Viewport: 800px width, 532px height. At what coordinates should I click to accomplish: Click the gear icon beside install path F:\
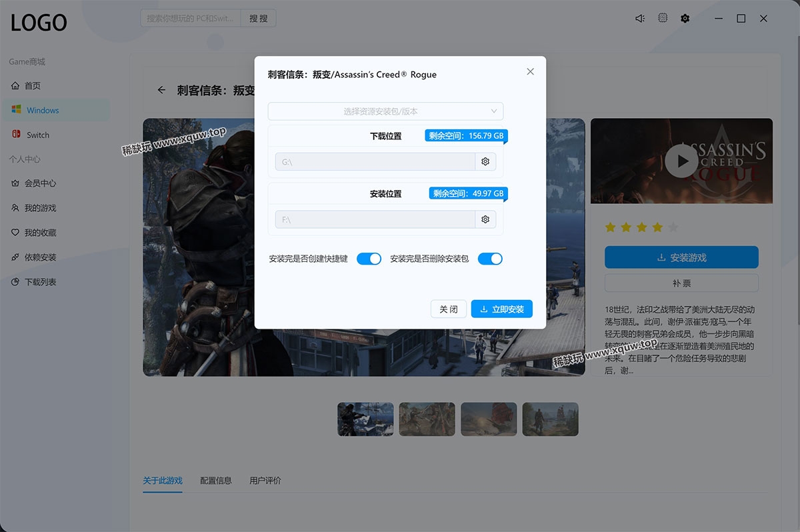point(485,219)
